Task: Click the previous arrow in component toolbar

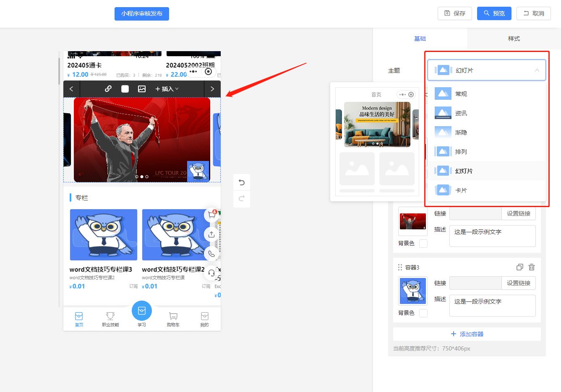Action: tap(71, 89)
